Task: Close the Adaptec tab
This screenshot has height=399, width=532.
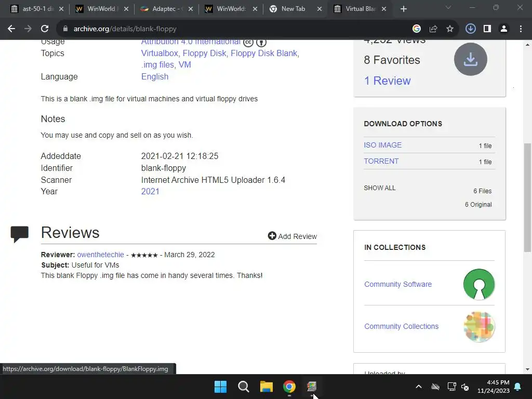Action: point(191,9)
